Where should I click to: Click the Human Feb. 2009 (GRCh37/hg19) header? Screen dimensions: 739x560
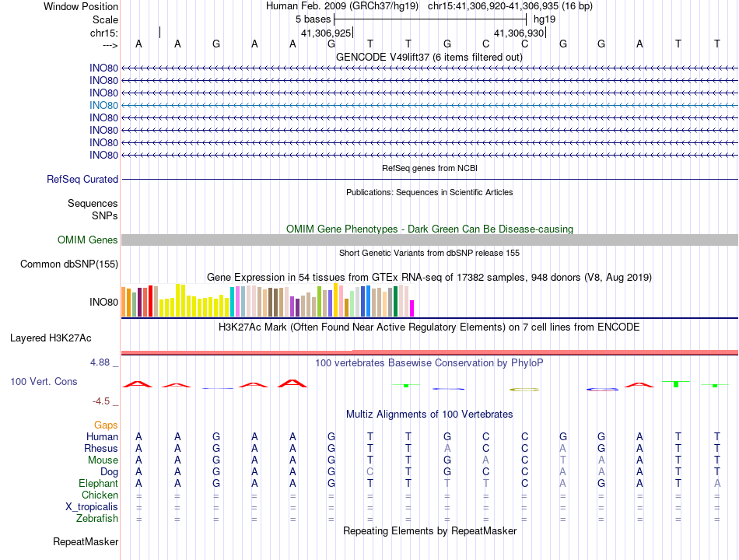(342, 6)
